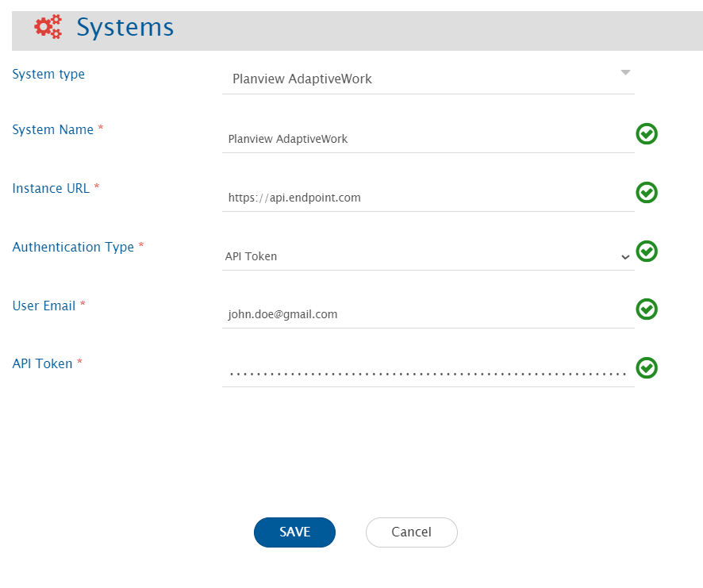
Task: Focus the System Name text field
Action: coord(427,139)
